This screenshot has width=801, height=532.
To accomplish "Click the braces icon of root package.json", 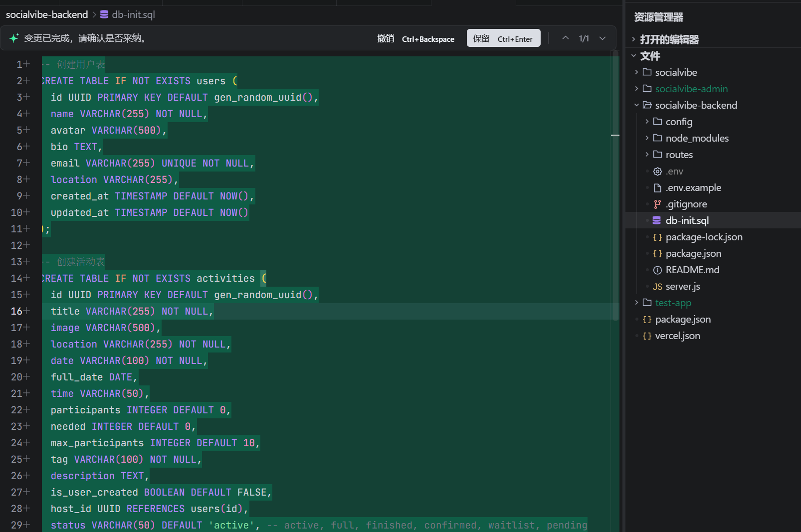I will pyautogui.click(x=647, y=320).
